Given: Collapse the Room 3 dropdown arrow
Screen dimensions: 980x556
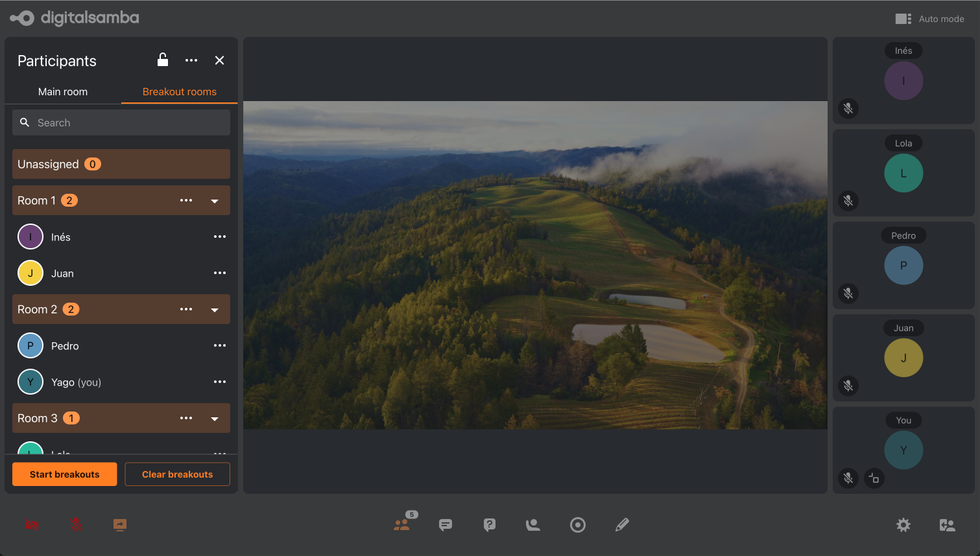Looking at the screenshot, I should pyautogui.click(x=215, y=419).
